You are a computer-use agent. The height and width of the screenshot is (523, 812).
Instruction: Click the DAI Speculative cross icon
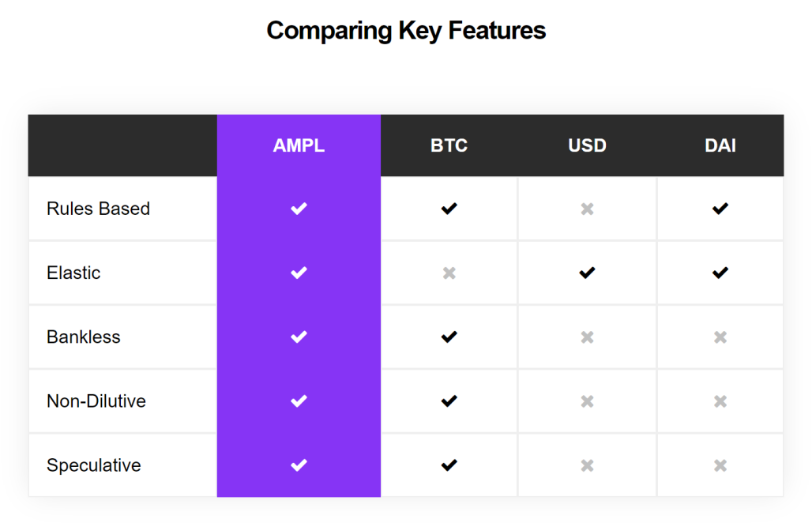[720, 465]
